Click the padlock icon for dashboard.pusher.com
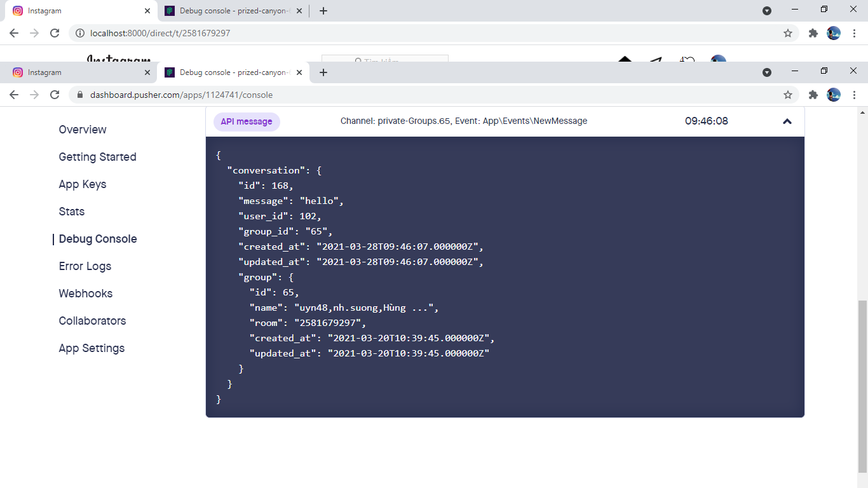868x488 pixels. [x=79, y=94]
